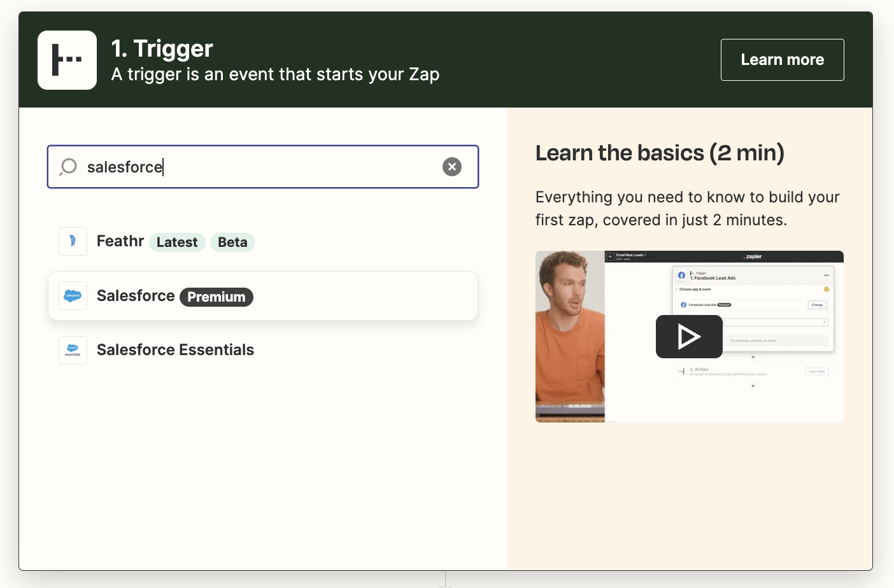Select Salesforce Essentials app result

(x=263, y=350)
